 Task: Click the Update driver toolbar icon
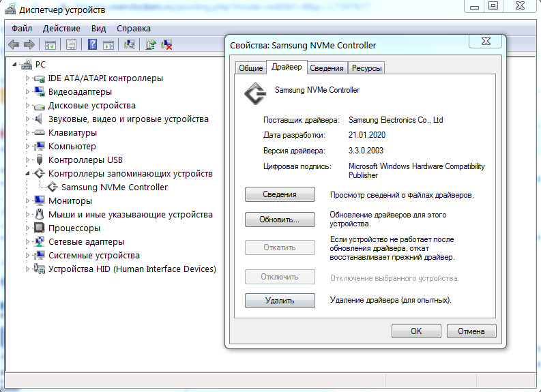pos(151,44)
